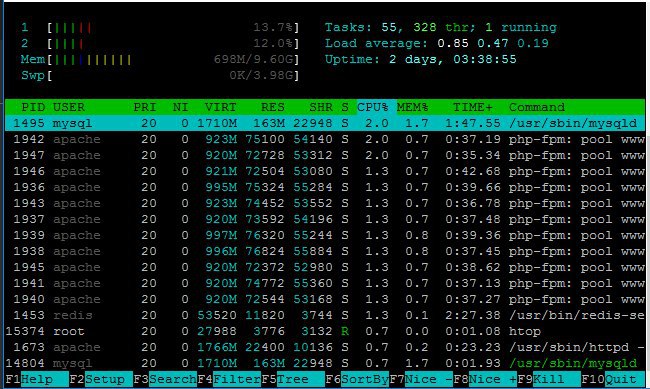Sort by the PID column header

[x=33, y=107]
